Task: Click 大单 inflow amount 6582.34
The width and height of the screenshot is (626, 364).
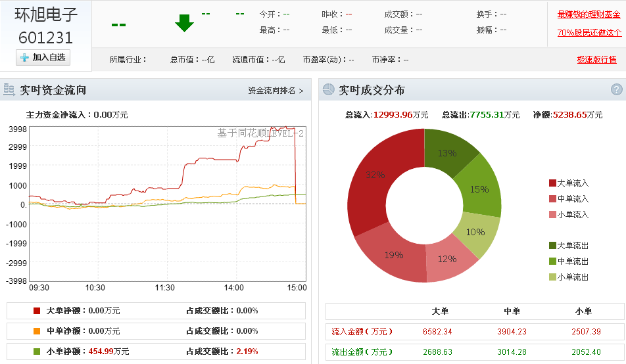Action: tap(437, 332)
